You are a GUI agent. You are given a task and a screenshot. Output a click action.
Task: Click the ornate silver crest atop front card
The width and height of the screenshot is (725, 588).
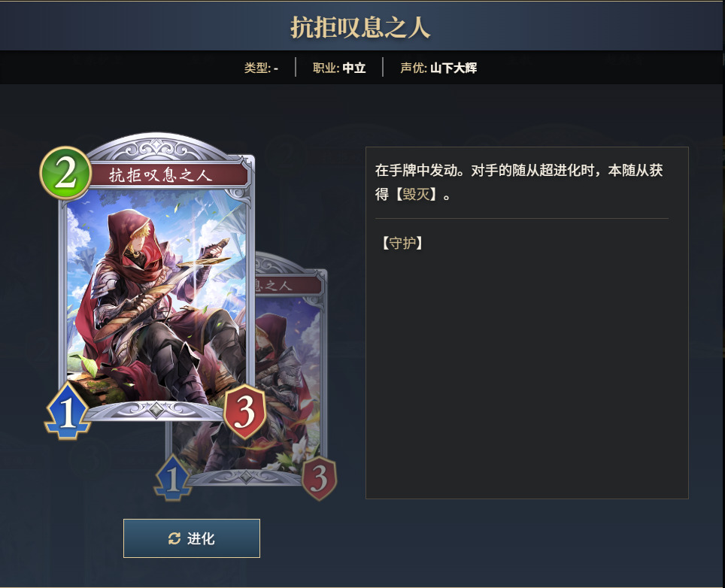point(157,147)
